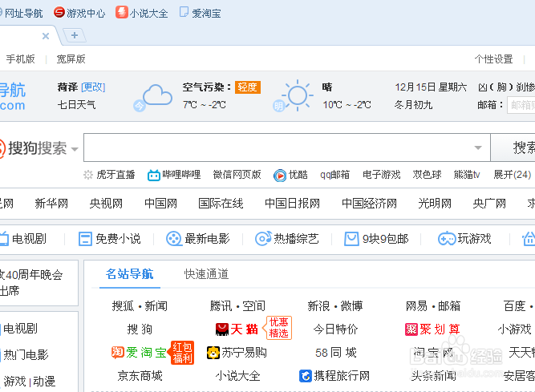The height and width of the screenshot is (392, 535).
Task: Click the 天猫 cat logo icon
Action: pos(222,329)
